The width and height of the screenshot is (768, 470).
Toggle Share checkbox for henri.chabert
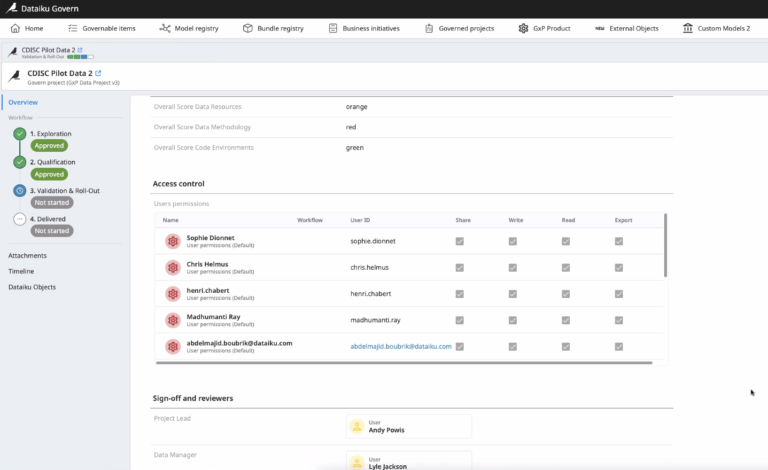click(x=459, y=294)
